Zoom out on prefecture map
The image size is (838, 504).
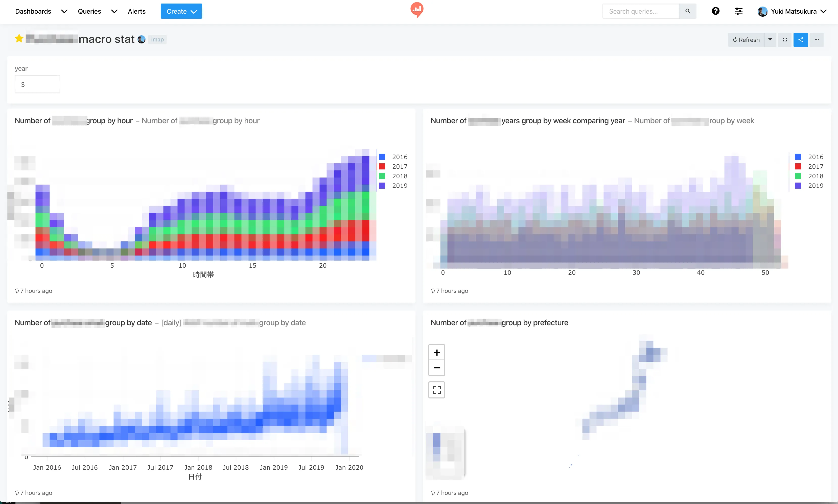point(436,368)
